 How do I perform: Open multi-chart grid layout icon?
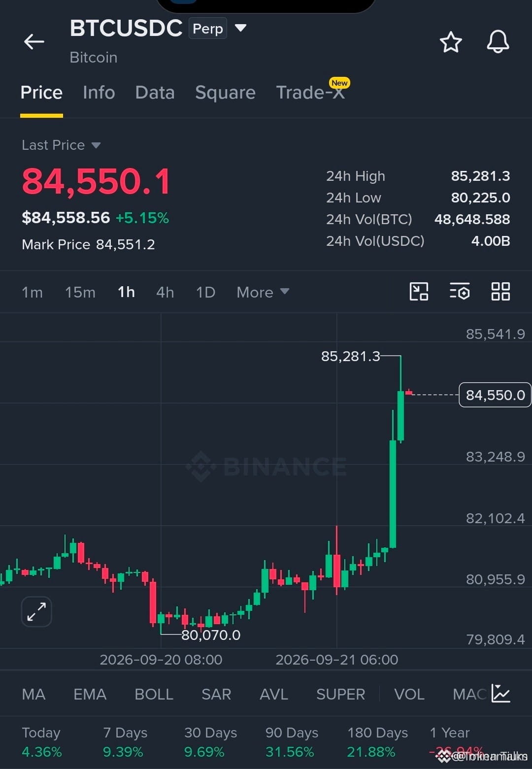coord(500,292)
